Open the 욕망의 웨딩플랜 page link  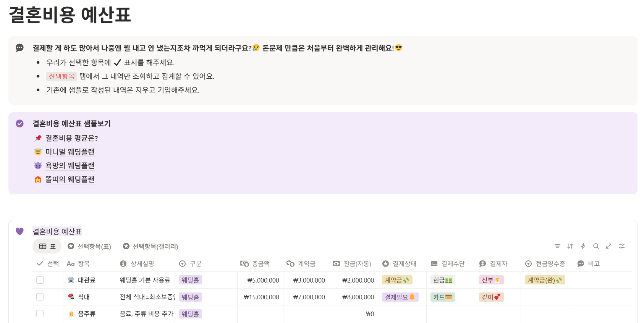(x=70, y=165)
